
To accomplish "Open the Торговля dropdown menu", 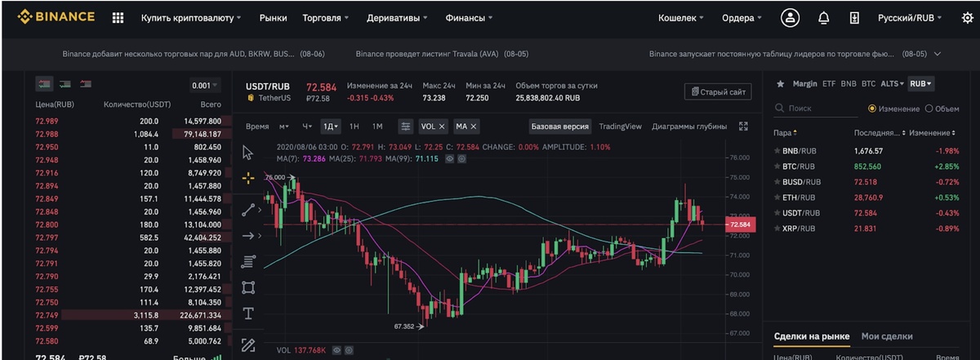I will 325,17.
